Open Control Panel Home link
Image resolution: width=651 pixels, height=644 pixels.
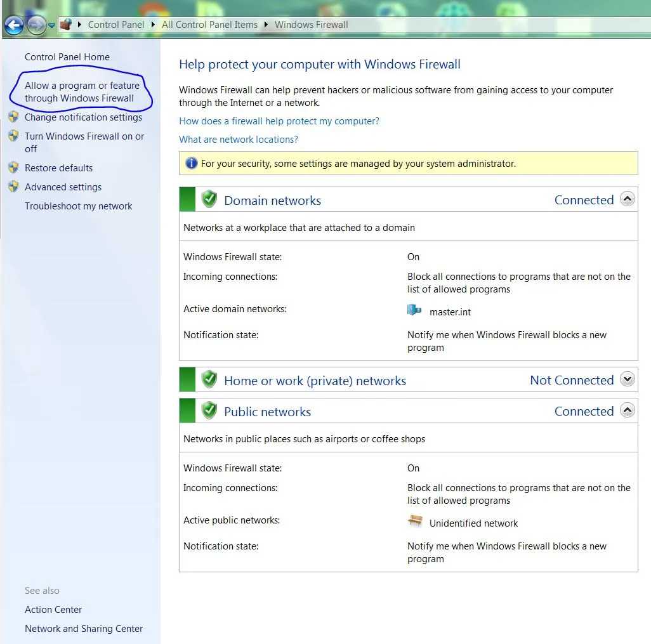tap(67, 57)
